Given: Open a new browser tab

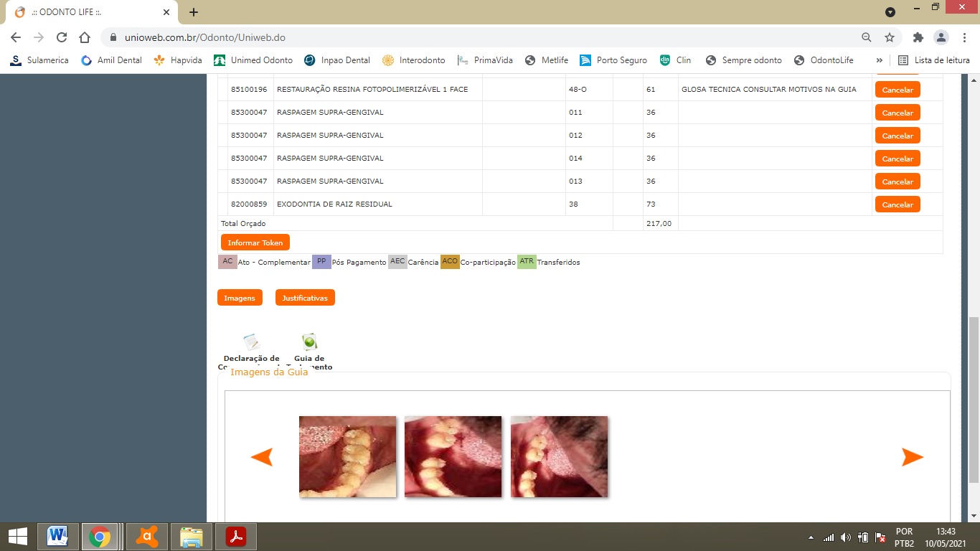Looking at the screenshot, I should click(x=194, y=12).
